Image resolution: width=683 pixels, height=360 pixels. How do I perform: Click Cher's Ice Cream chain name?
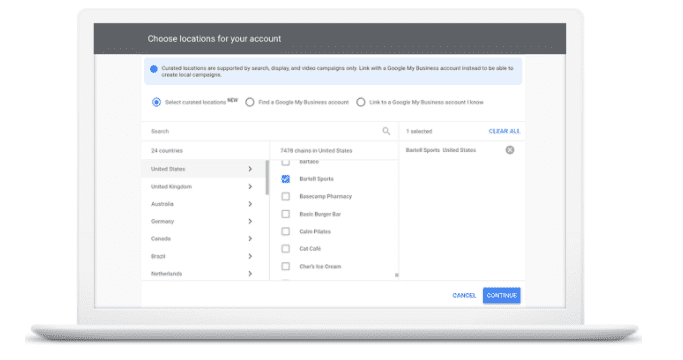click(320, 266)
